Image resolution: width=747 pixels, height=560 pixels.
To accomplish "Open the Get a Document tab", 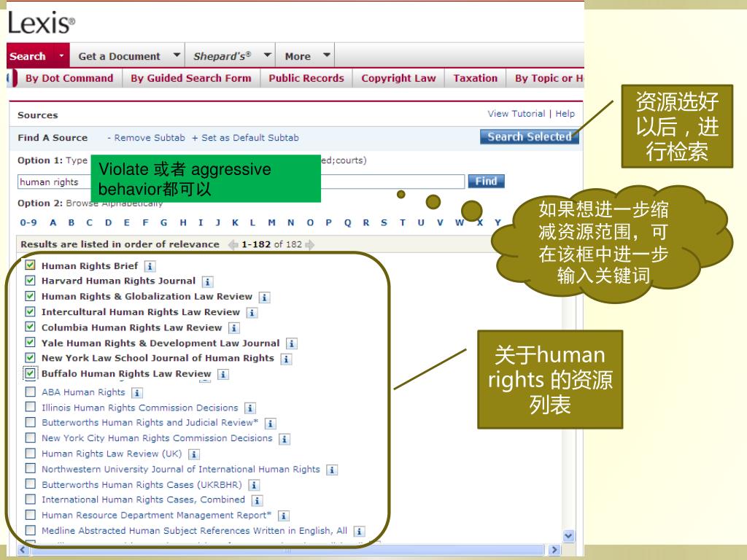I will (119, 56).
